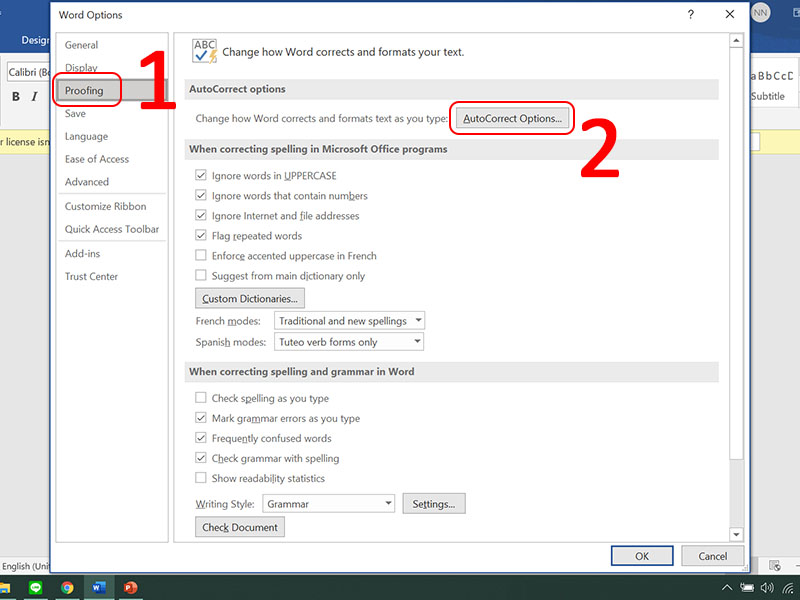Apply Italic formatting in the ribbon
The width and height of the screenshot is (800, 600).
[35, 95]
